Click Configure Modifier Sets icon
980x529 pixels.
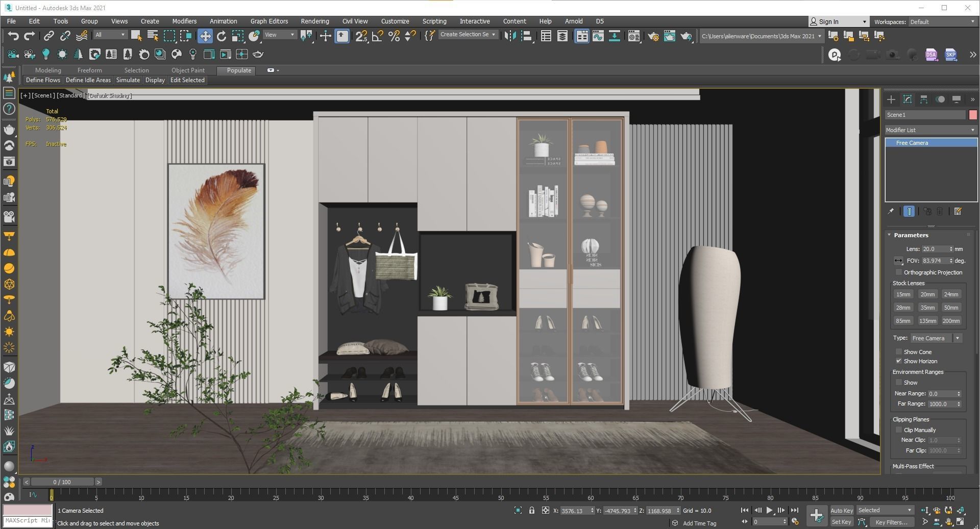[x=958, y=211]
